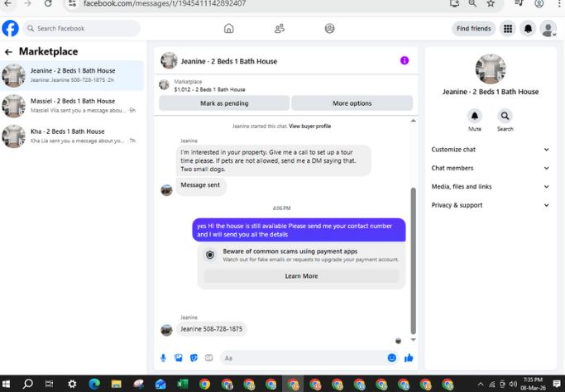The height and width of the screenshot is (392, 565).
Task: Open the notifications bell in header
Action: [x=528, y=28]
